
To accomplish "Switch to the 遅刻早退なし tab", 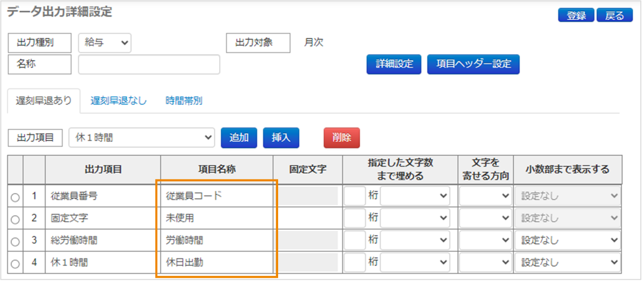I will coord(119,101).
